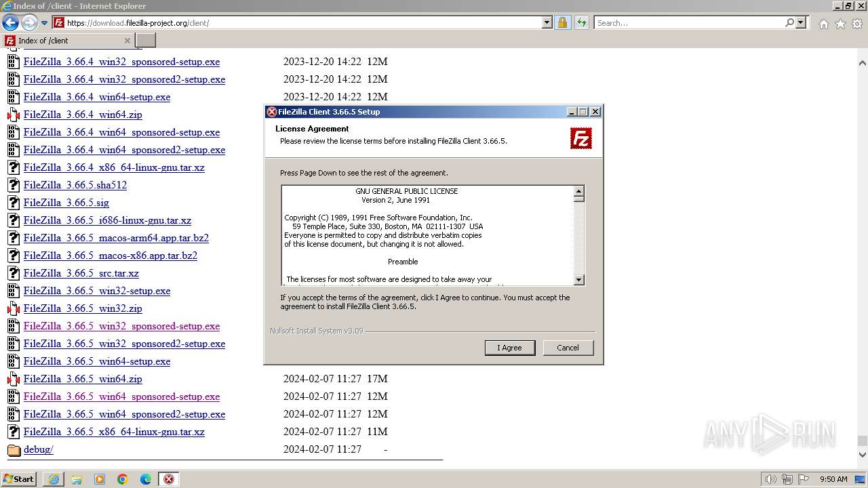
Task: Click the network tray icon
Action: pyautogui.click(x=787, y=479)
